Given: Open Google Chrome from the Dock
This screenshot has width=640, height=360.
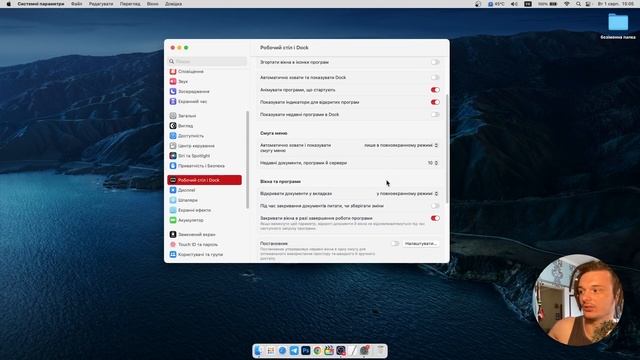Looking at the screenshot, I should pyautogui.click(x=317, y=351).
